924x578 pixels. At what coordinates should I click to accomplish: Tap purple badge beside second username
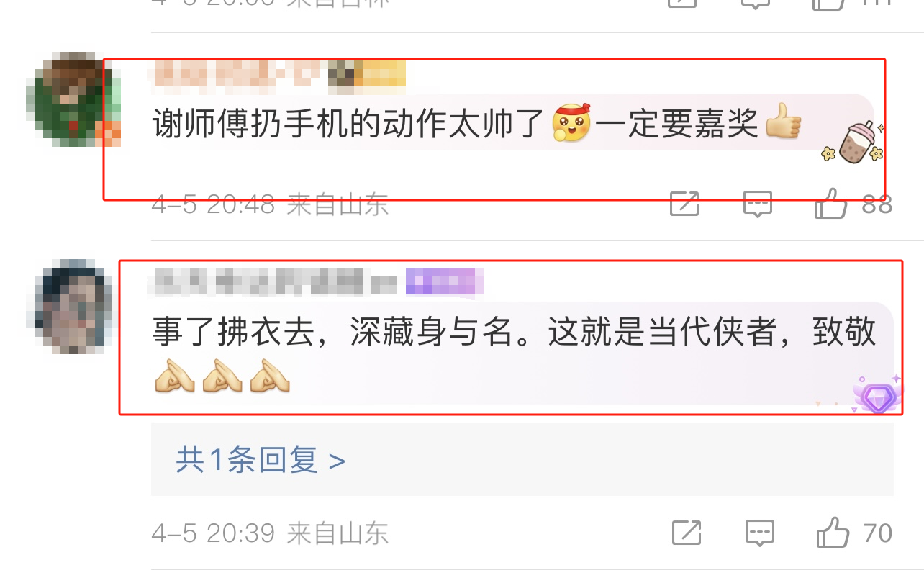click(444, 281)
